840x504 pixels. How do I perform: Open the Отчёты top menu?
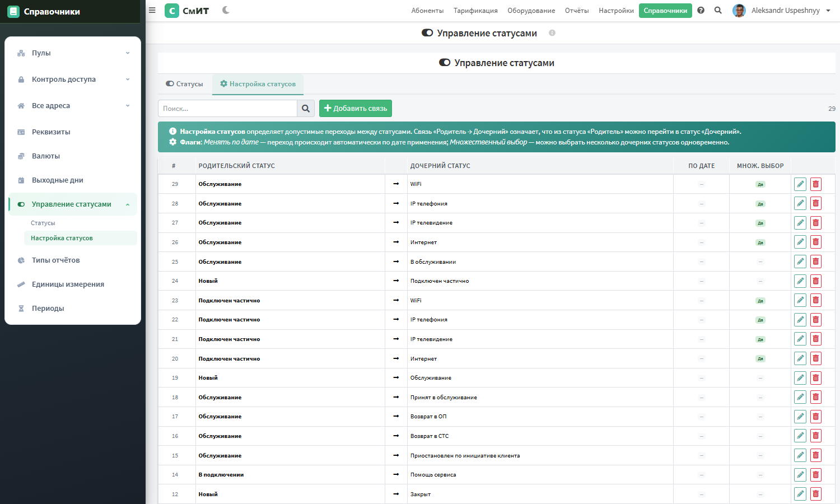click(577, 11)
